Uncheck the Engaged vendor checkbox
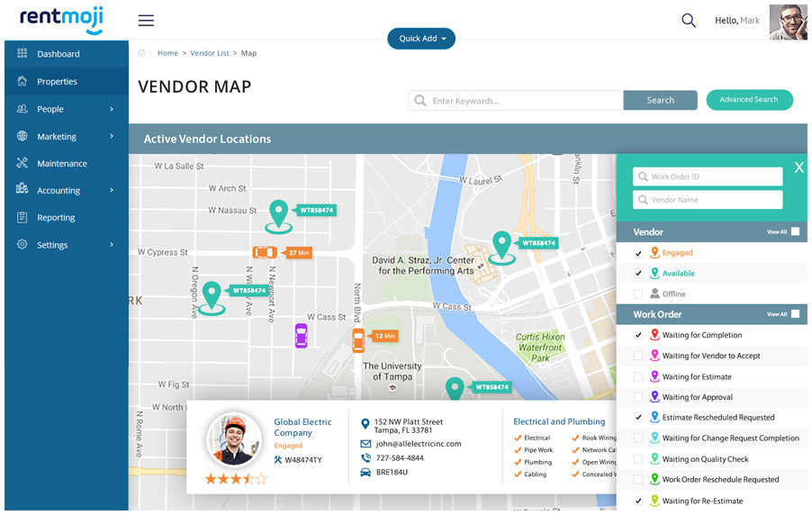 (x=638, y=253)
